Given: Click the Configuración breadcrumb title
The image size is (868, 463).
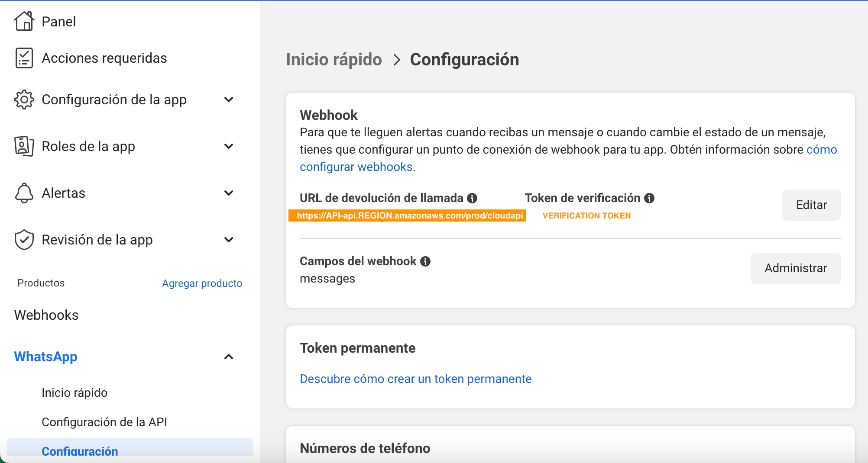Looking at the screenshot, I should coord(464,59).
